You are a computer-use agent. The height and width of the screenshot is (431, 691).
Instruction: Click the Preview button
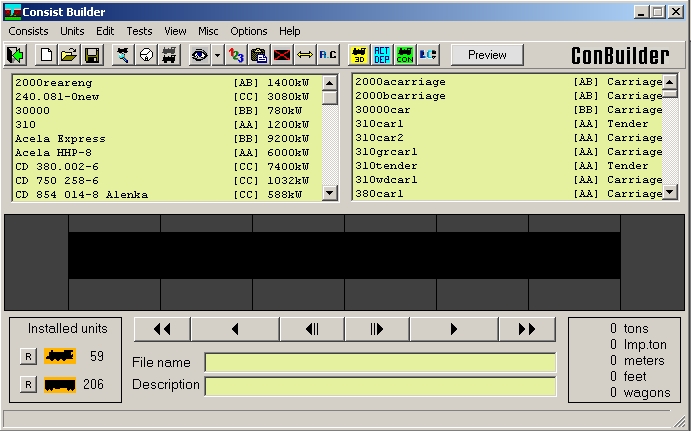pyautogui.click(x=487, y=55)
